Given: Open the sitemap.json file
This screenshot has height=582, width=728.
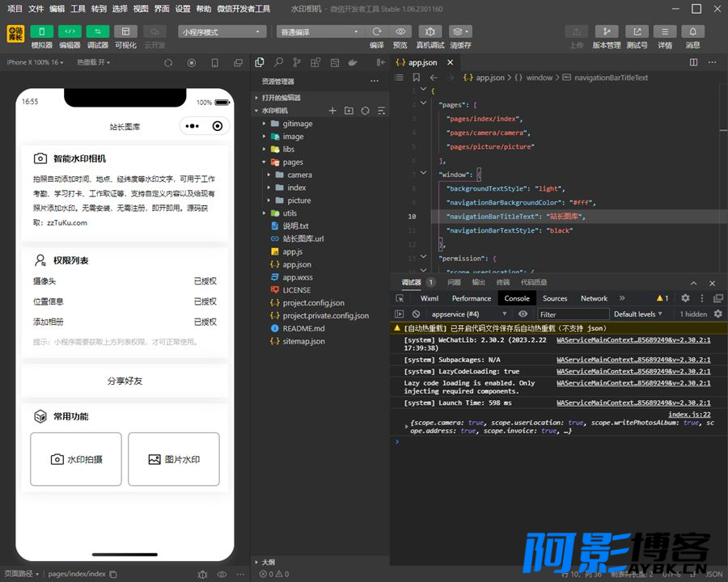Looking at the screenshot, I should point(303,341).
